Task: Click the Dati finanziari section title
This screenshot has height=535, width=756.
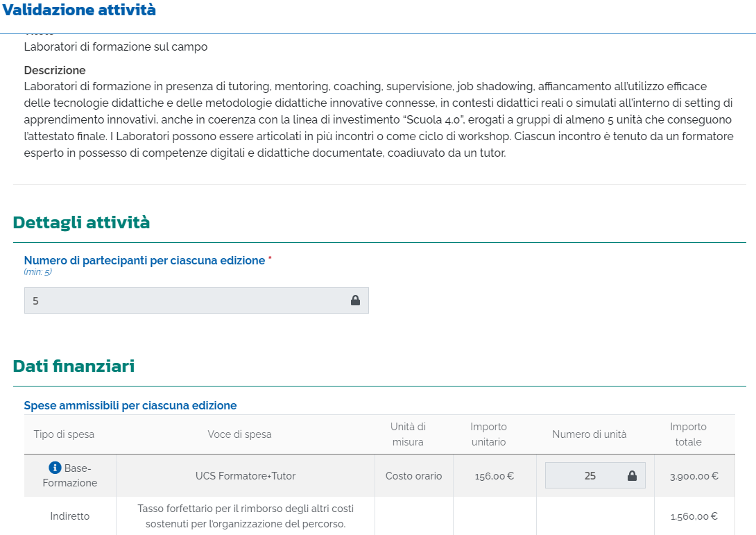Action: click(x=74, y=366)
